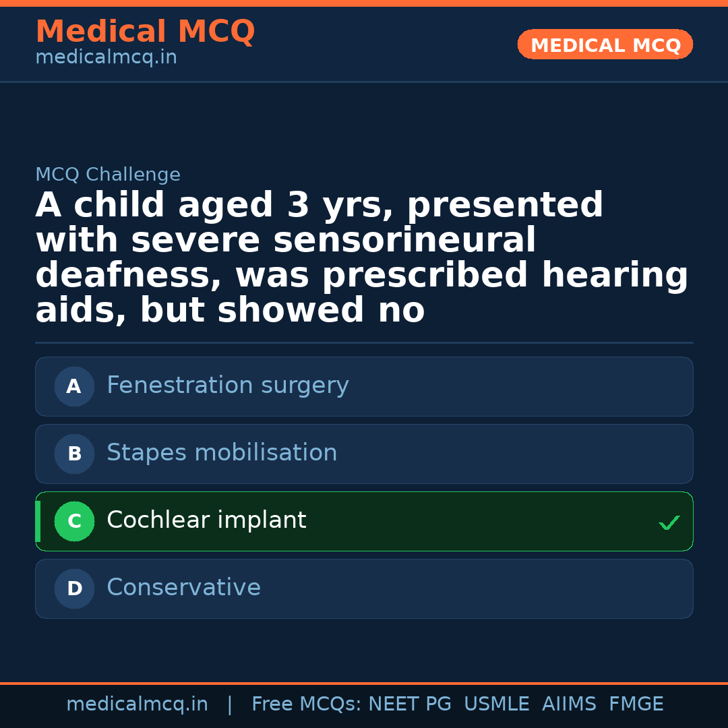Click the question text about sensorineural deafness

[362, 258]
